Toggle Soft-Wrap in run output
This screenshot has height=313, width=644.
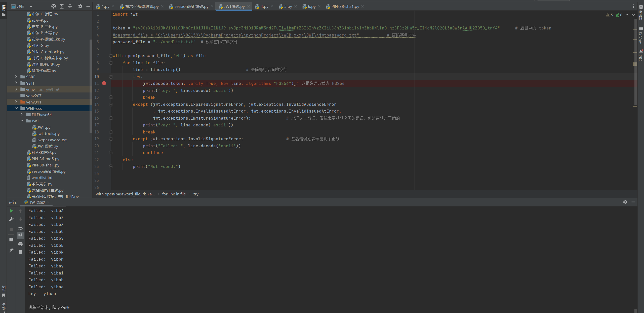pyautogui.click(x=20, y=228)
